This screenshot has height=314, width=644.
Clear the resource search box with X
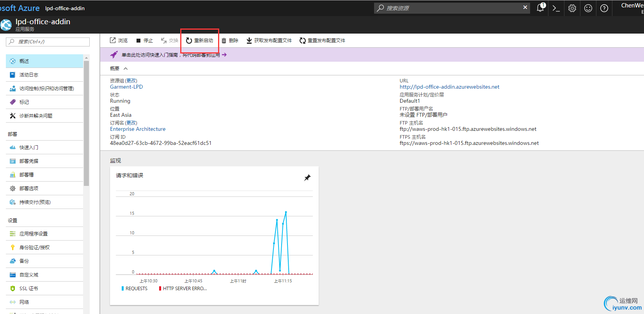525,7
